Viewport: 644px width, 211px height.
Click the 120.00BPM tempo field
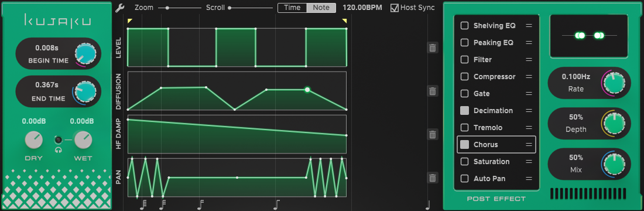[x=362, y=8]
